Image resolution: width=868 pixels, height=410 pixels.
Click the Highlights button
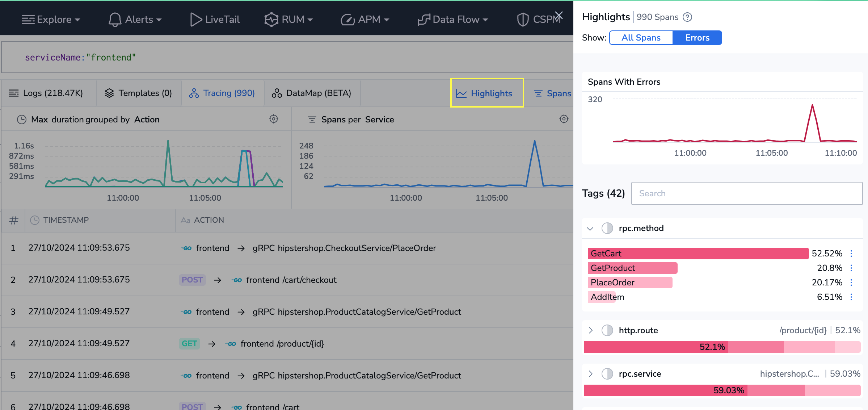[486, 93]
